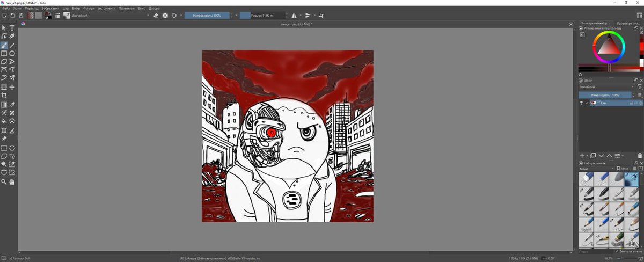
Task: Open the horizontal mirror options arrow
Action: coord(301,16)
